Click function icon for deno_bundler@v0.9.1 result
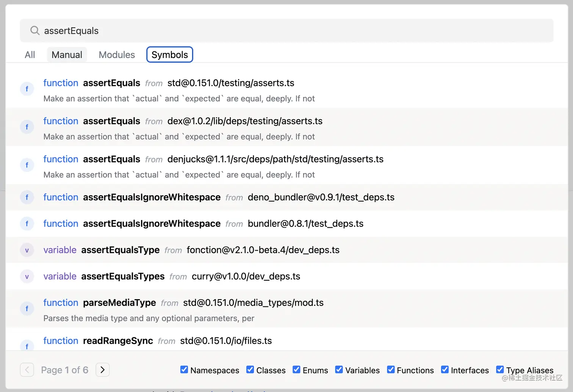The width and height of the screenshot is (573, 392). [27, 197]
